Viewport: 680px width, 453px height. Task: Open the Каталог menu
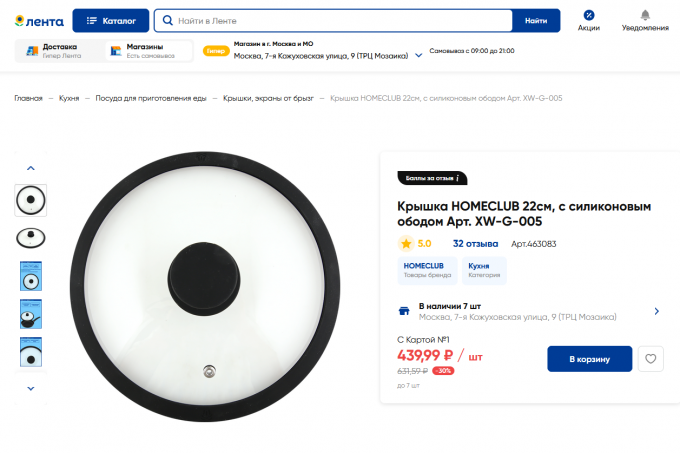[x=111, y=20]
